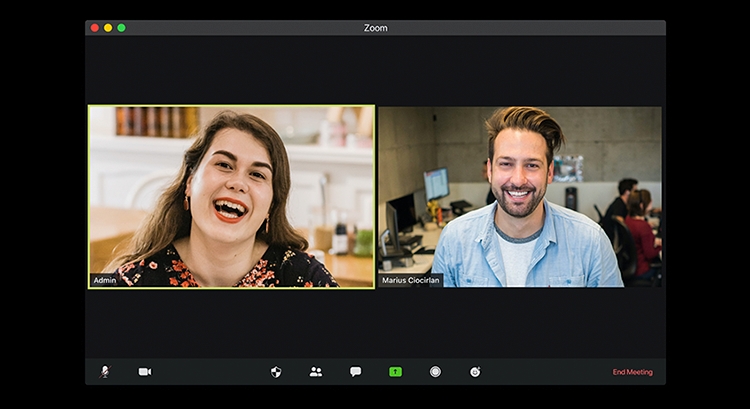
Task: Select Marius Ciocirlan's video tile
Action: (x=520, y=197)
